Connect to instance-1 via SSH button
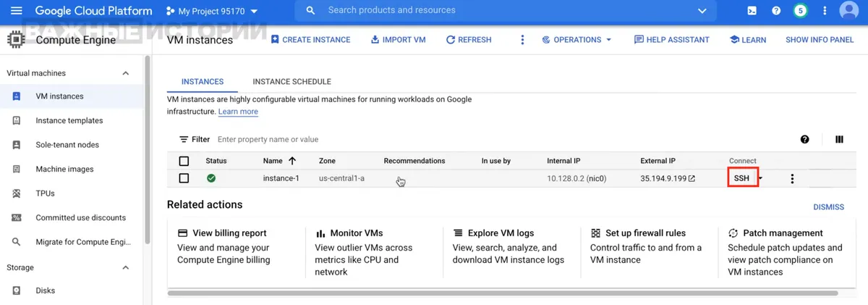Viewport: 868px width, 305px height. point(741,178)
